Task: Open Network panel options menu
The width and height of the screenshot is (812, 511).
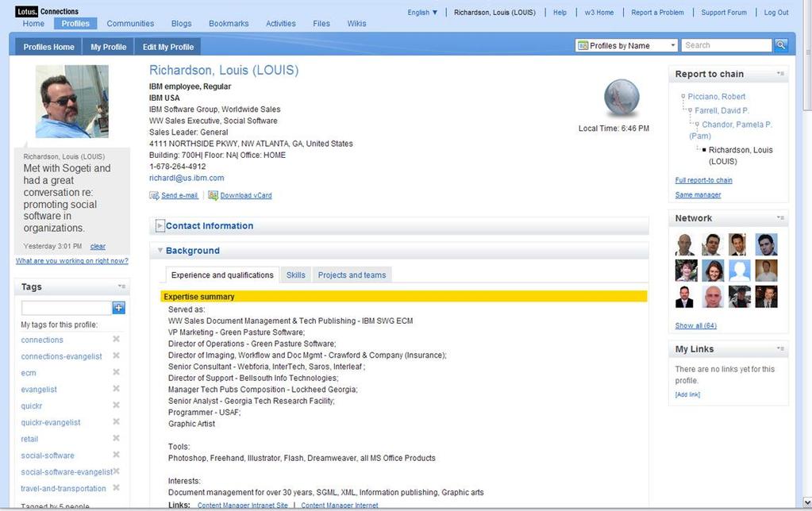Action: [780, 218]
